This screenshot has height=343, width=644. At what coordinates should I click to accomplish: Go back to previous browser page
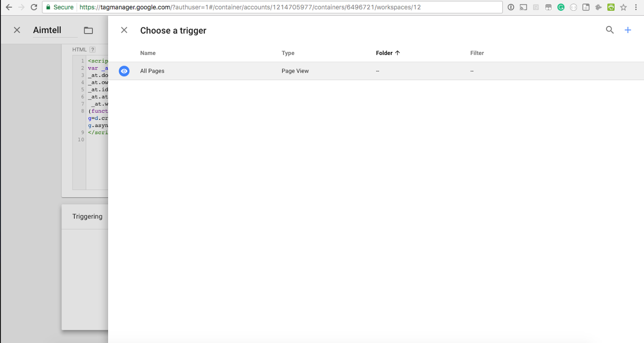click(9, 8)
